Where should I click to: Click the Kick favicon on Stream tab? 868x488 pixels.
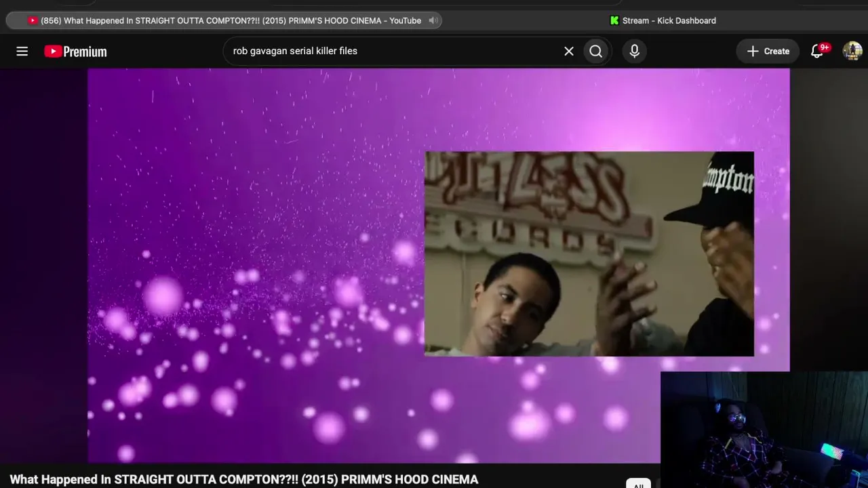pyautogui.click(x=614, y=21)
